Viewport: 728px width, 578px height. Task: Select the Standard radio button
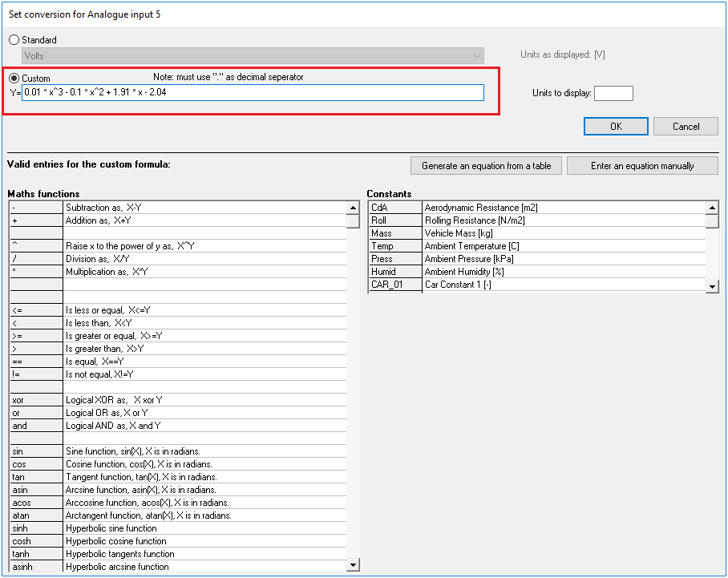tap(14, 40)
